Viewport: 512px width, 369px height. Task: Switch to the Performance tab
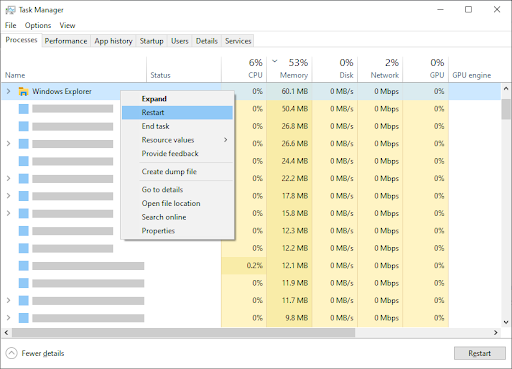pyautogui.click(x=66, y=41)
